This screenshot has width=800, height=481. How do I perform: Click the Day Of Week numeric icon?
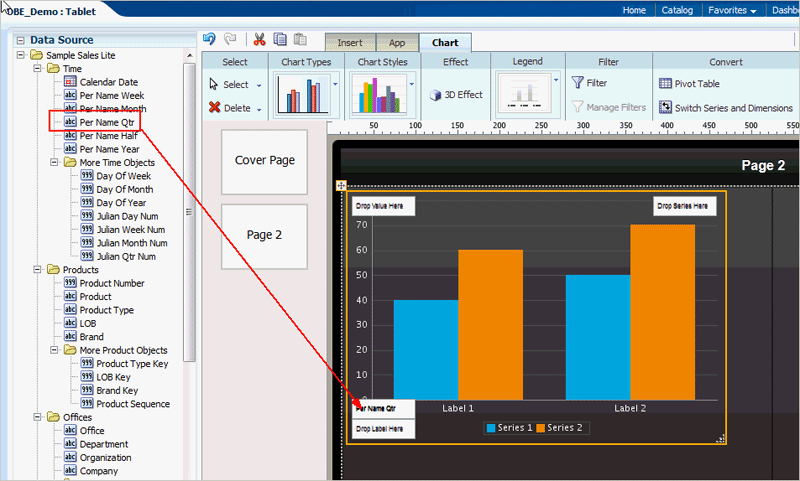pos(87,175)
